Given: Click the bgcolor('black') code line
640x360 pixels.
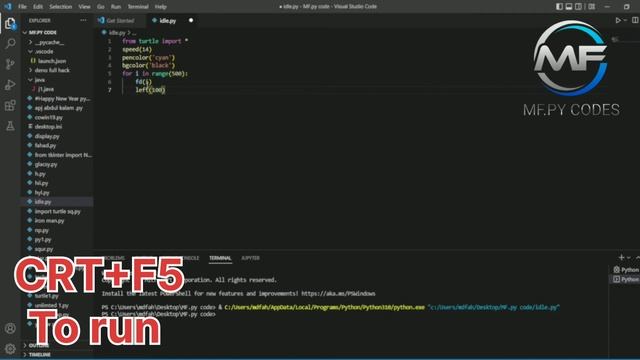Looking at the screenshot, I should click(x=148, y=65).
